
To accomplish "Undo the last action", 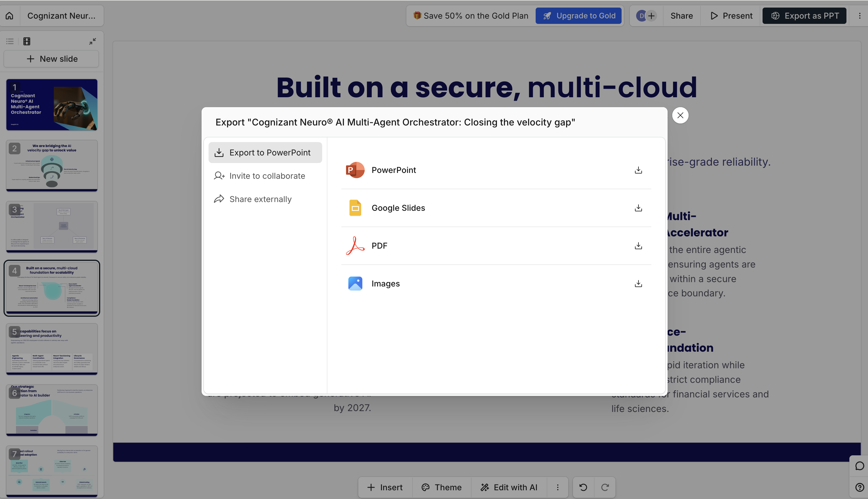I will (583, 487).
